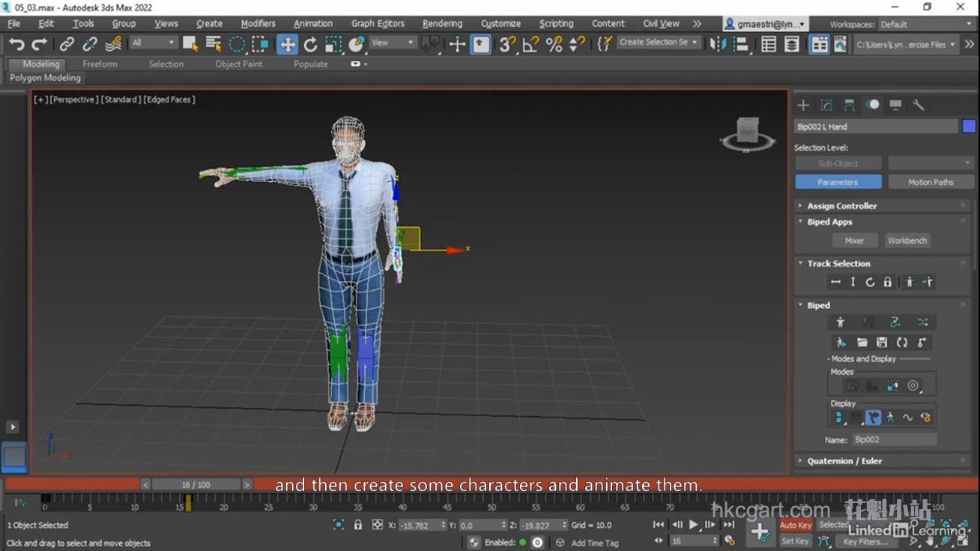Click the Play Animation button
Screen dimensions: 980x551
(693, 525)
